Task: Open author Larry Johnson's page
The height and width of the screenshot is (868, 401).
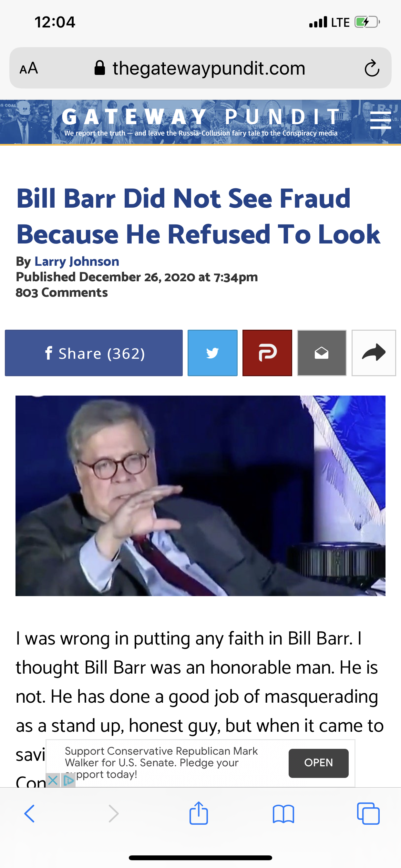Action: tap(77, 262)
